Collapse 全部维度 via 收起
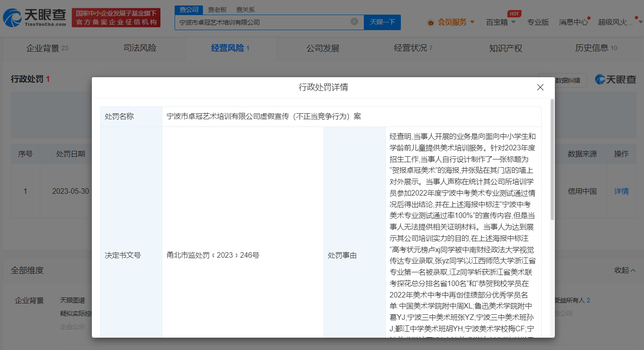This screenshot has width=644, height=350. coord(623,270)
